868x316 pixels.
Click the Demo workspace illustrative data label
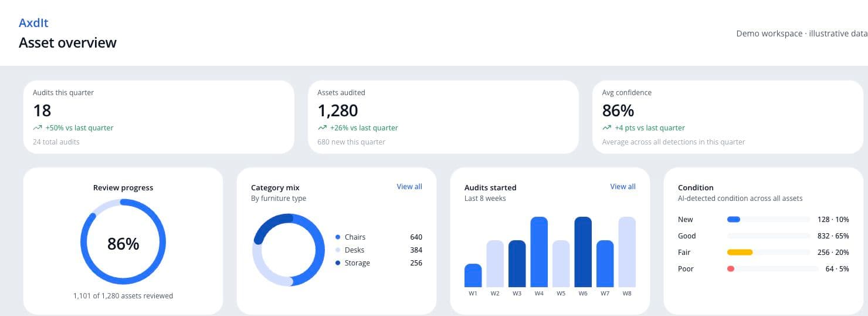coord(802,33)
